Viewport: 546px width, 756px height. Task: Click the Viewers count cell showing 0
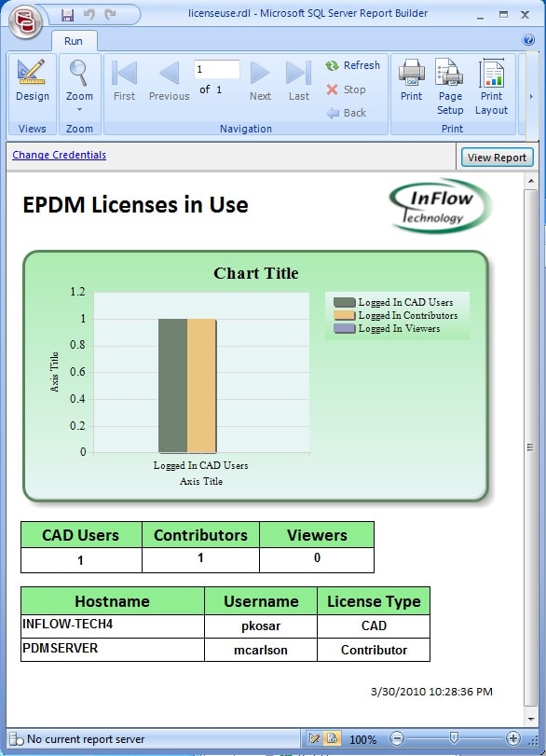[x=317, y=559]
